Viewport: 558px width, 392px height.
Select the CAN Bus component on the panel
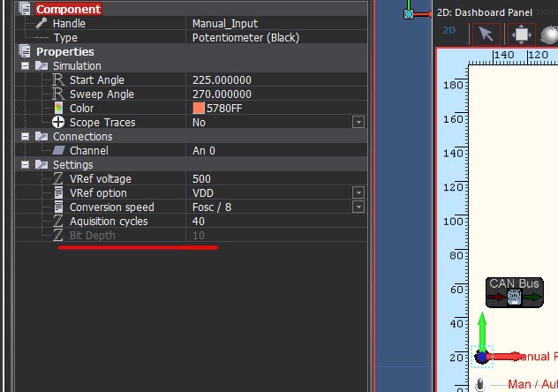pyautogui.click(x=514, y=292)
